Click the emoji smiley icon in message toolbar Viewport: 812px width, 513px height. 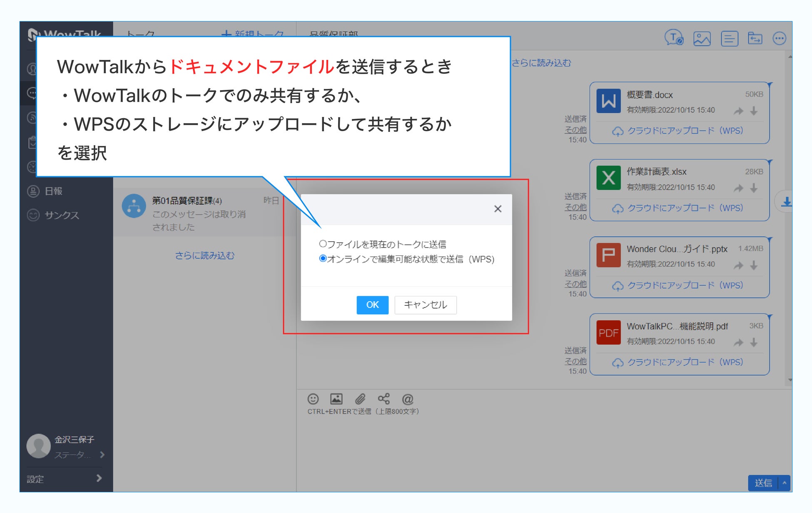(313, 399)
